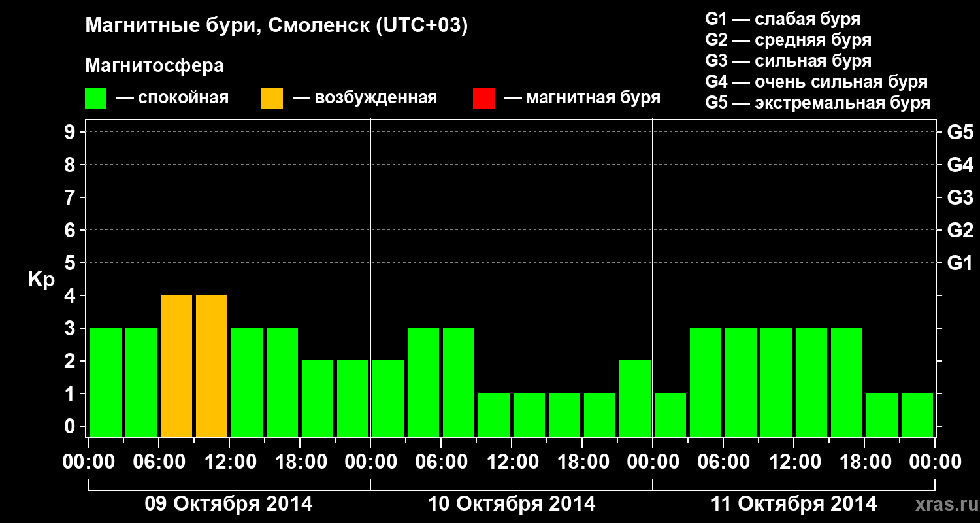Click the '— возбужденная' legend label
The width and height of the screenshot is (980, 523).
(x=365, y=98)
